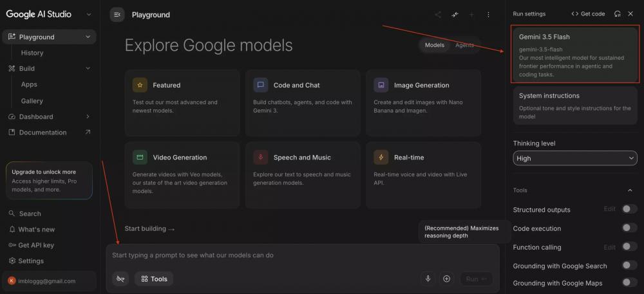644x294 pixels.
Task: Select the Models tab
Action: pyautogui.click(x=435, y=45)
